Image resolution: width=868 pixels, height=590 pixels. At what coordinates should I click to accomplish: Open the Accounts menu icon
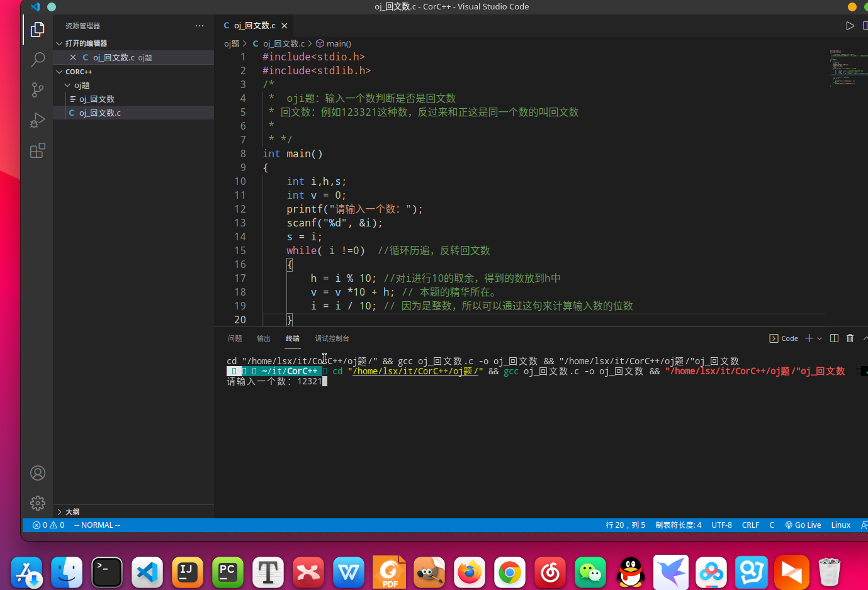pyautogui.click(x=38, y=473)
